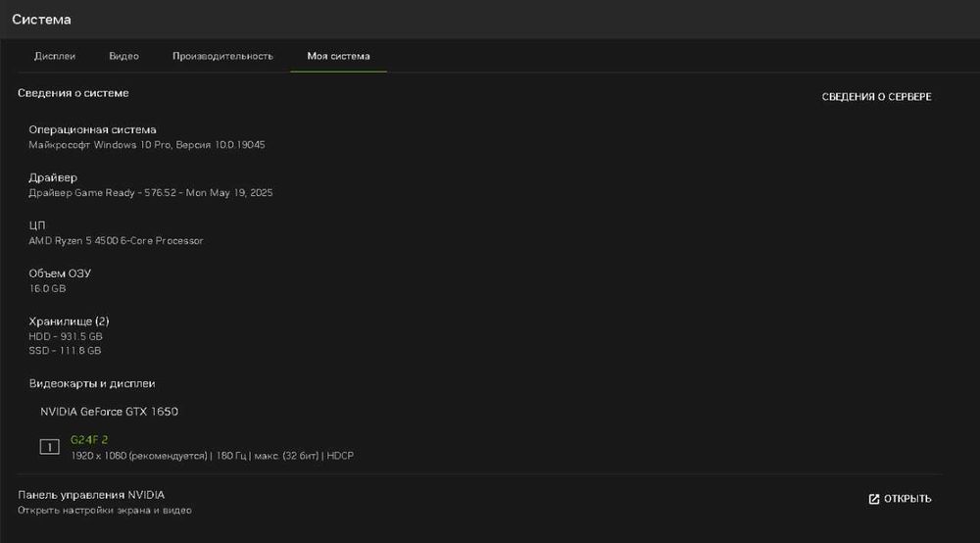Click the ОТКРЫТЬ button for NVIDIA panel
This screenshot has width=980, height=543.
coord(900,499)
